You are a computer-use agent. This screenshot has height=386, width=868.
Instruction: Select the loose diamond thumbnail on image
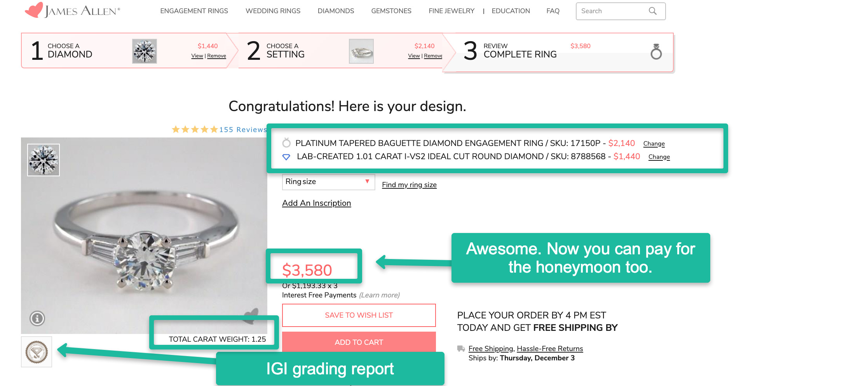pyautogui.click(x=44, y=160)
